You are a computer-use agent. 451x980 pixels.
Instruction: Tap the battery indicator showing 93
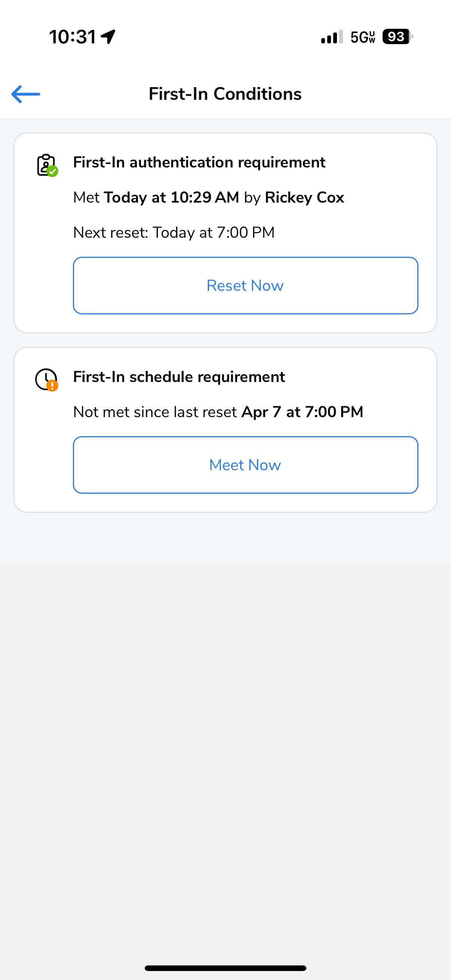pos(398,37)
